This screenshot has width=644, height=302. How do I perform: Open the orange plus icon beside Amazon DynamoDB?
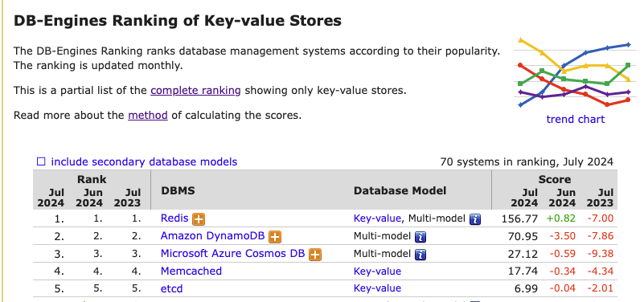click(275, 237)
